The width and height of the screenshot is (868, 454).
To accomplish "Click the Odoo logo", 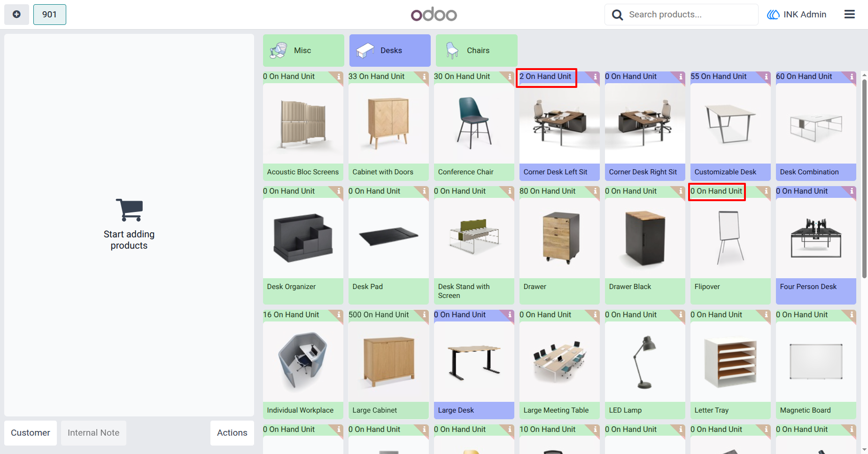I will 434,15.
